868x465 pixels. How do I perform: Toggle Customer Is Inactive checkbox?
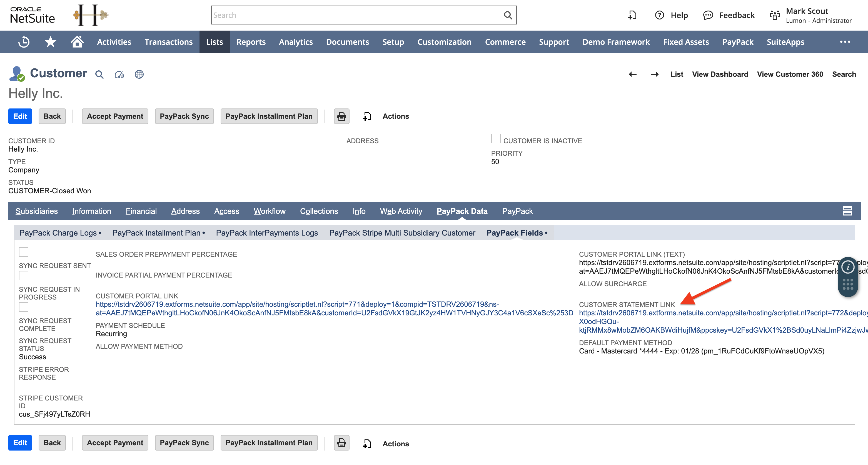click(496, 138)
